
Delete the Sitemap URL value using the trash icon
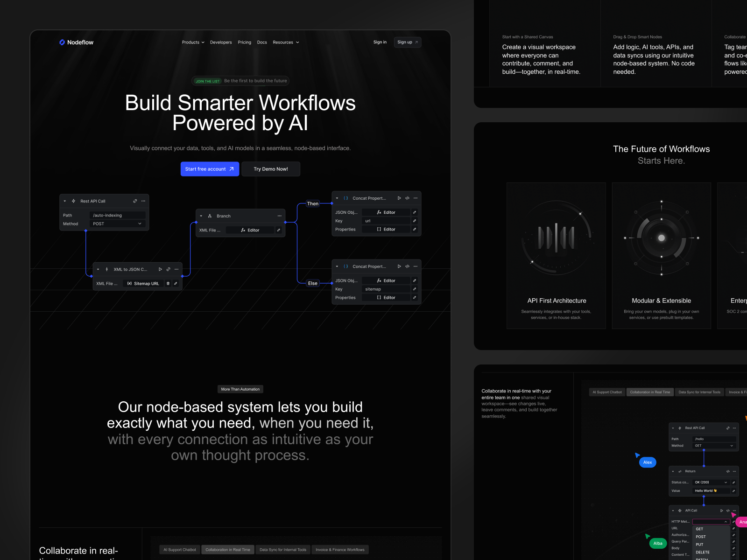coord(168,284)
